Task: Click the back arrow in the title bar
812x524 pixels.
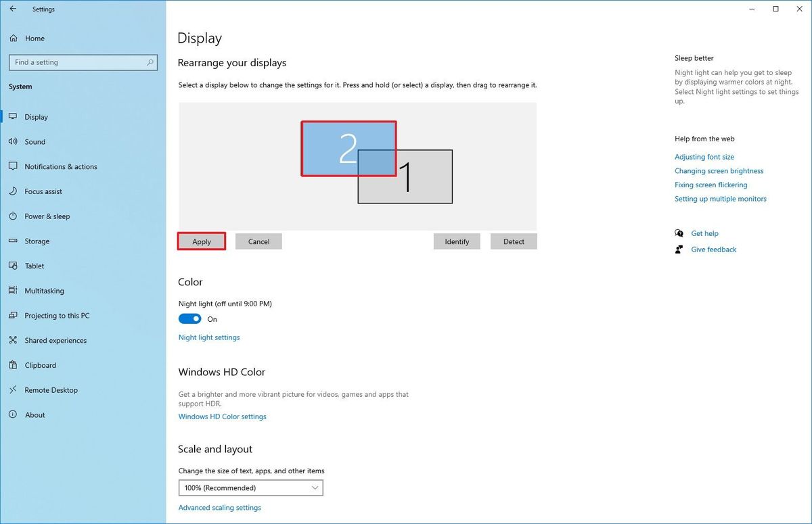Action: pos(12,9)
